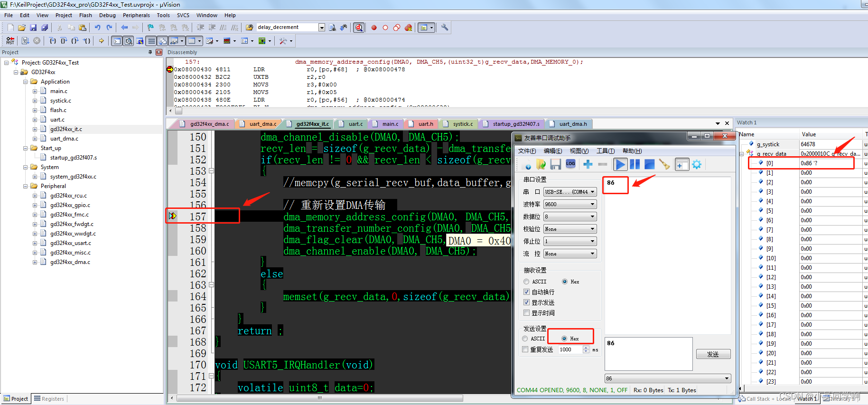The height and width of the screenshot is (405, 868).
Task: Open the Flash menu
Action: tap(86, 15)
